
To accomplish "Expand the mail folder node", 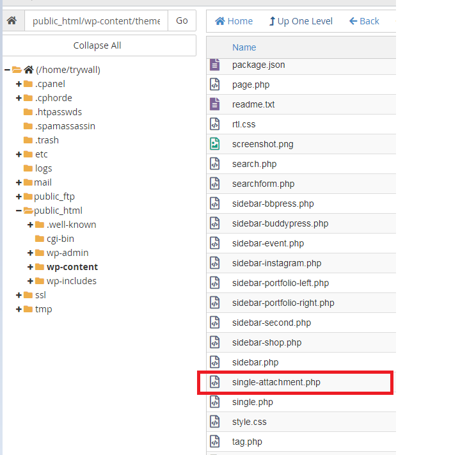I will click(x=19, y=182).
